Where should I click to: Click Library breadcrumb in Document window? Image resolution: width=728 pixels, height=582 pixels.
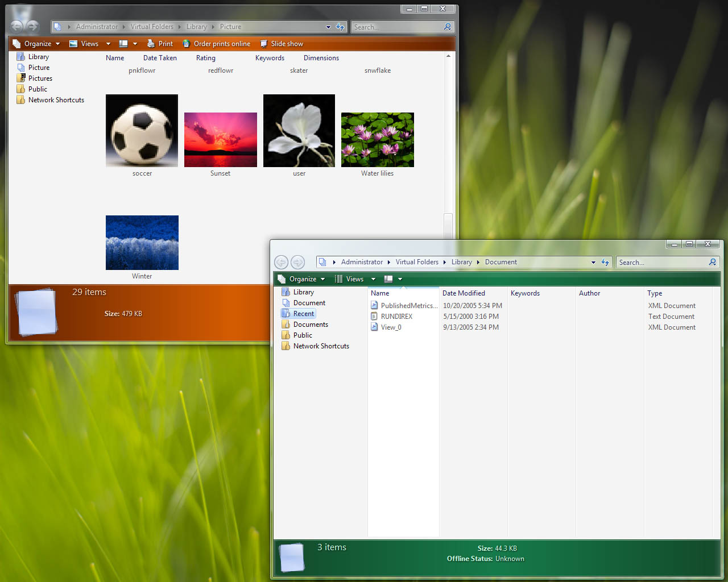tap(462, 262)
